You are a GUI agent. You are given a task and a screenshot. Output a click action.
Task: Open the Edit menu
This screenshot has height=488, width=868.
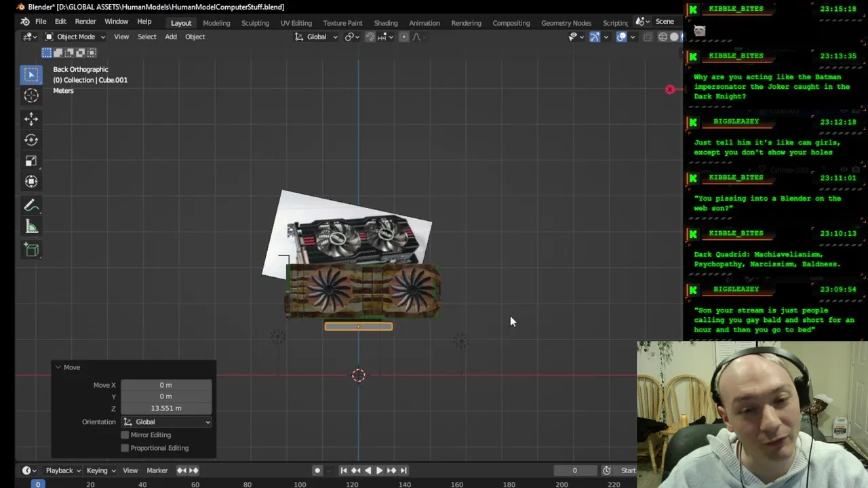pyautogui.click(x=60, y=22)
